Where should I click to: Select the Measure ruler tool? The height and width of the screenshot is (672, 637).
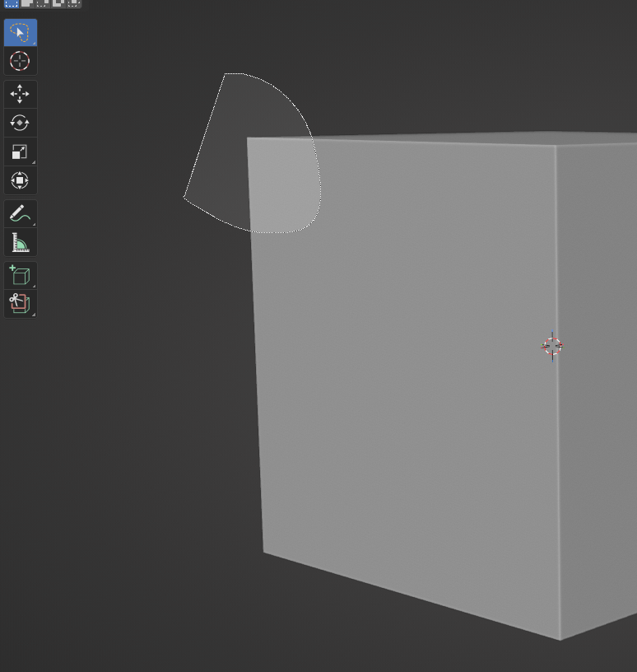point(20,242)
